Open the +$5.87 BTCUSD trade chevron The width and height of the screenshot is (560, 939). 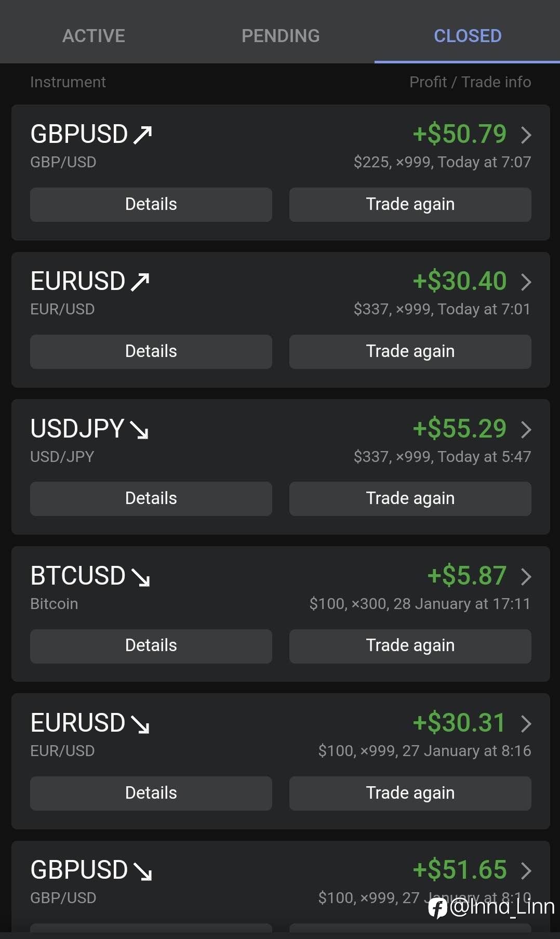click(x=526, y=576)
